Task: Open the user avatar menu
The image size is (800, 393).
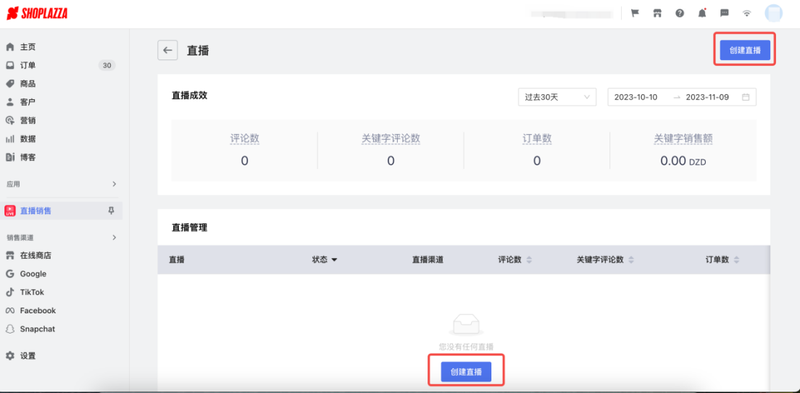Action: coord(773,13)
